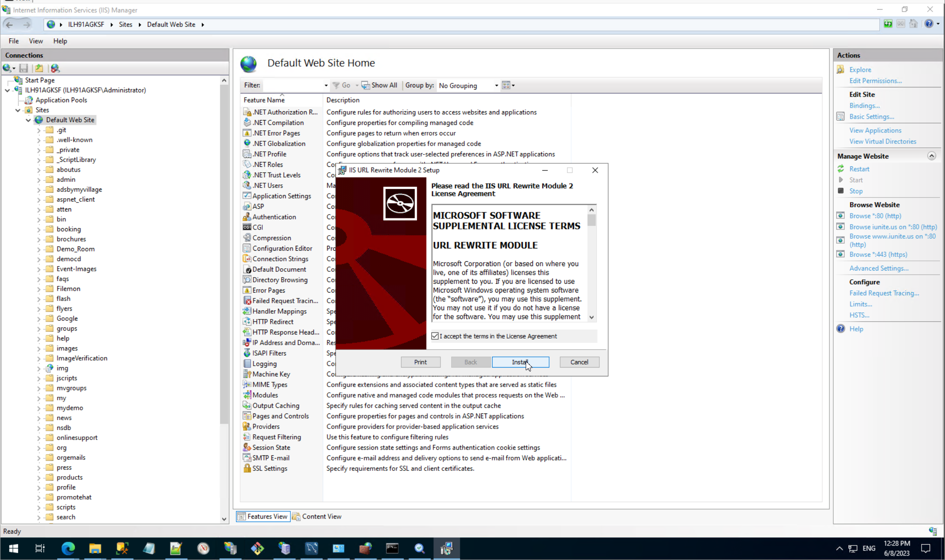Open the Request Filtering feature
Viewport: 945px width, 560px height.
[x=276, y=437]
